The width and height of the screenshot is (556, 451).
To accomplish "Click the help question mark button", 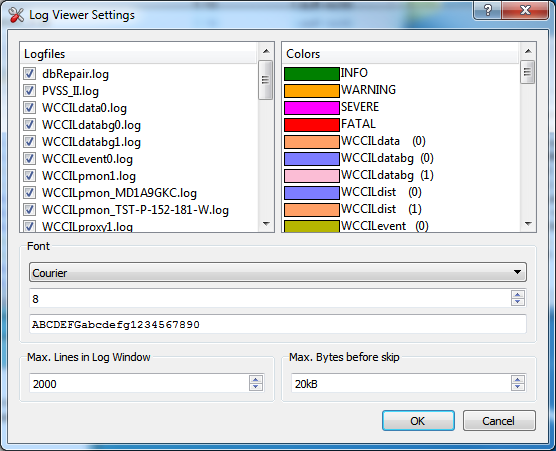I will point(488,10).
